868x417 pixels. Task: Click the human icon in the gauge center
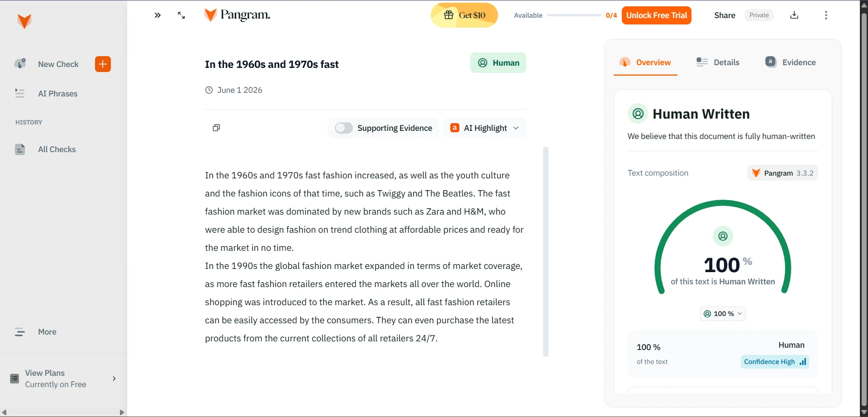[723, 236]
